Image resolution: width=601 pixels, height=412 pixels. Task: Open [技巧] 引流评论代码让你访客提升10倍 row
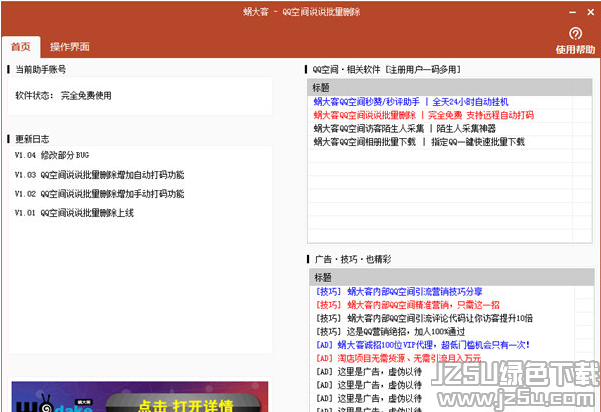[424, 318]
